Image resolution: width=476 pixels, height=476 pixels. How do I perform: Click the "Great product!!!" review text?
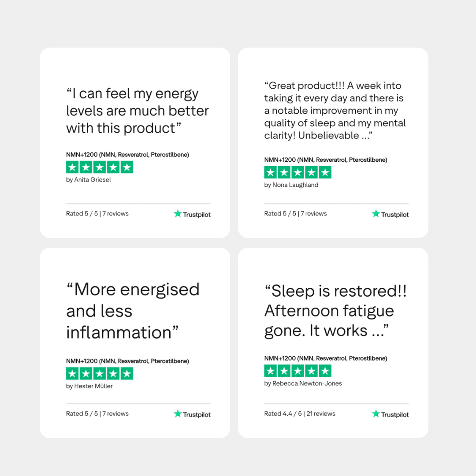(x=335, y=111)
